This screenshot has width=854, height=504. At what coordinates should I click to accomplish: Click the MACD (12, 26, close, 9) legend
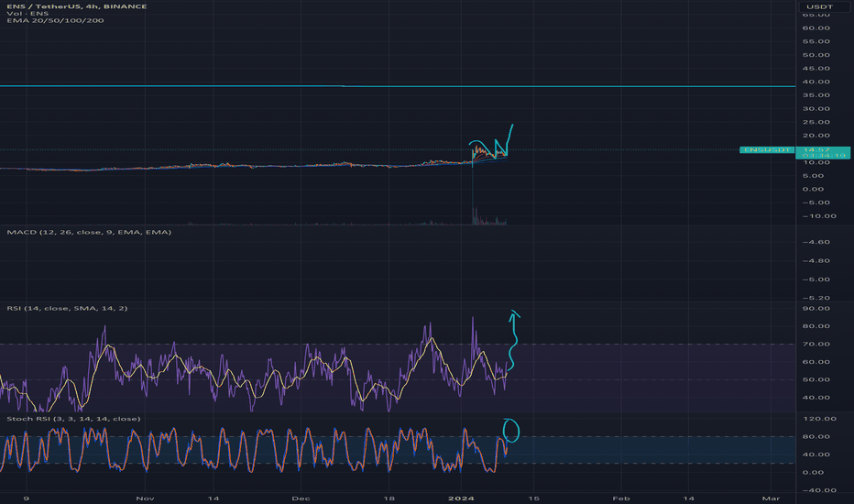(89, 232)
